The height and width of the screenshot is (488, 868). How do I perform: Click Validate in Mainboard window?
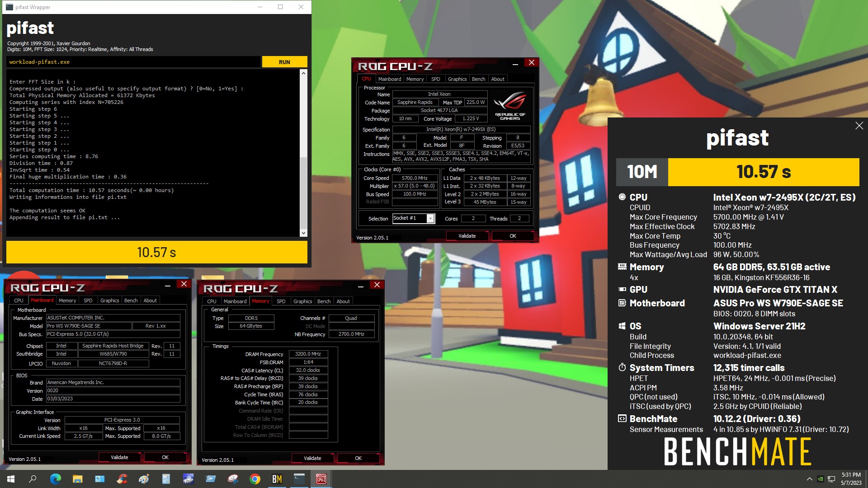point(119,457)
